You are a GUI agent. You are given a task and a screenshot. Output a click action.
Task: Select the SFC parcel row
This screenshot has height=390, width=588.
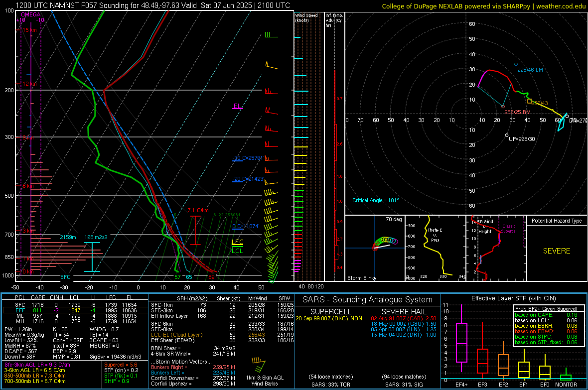(76, 305)
